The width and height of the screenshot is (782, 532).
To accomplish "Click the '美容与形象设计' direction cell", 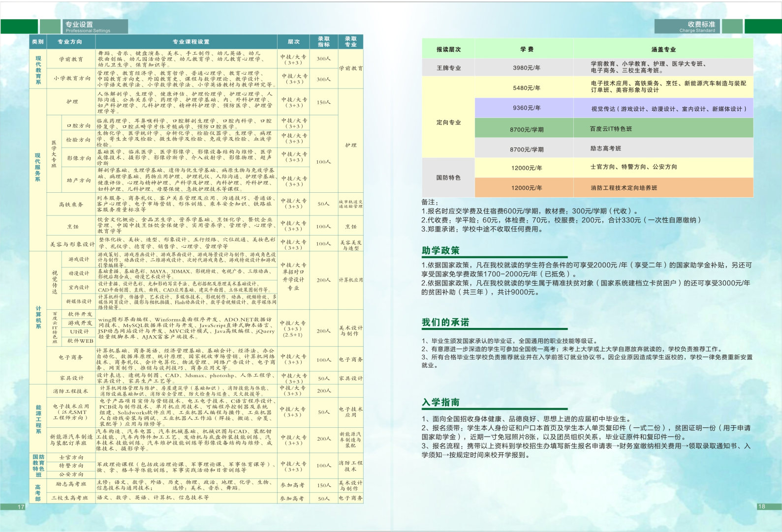I will [71, 244].
